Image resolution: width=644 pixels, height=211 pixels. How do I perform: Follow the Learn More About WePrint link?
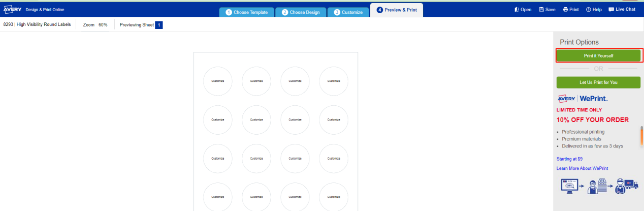click(x=582, y=168)
